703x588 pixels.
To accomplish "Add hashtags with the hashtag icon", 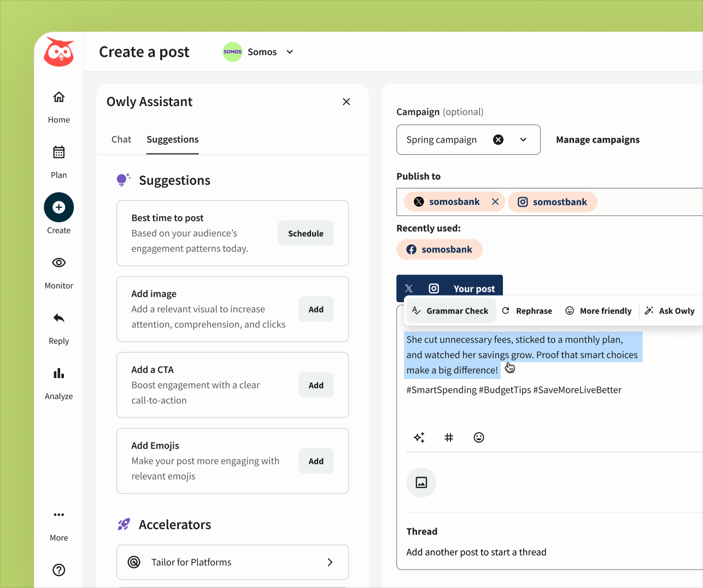I will pyautogui.click(x=449, y=437).
